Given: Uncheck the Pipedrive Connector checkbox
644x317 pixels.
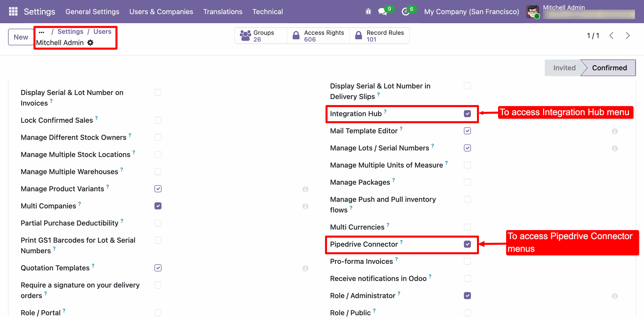Looking at the screenshot, I should point(467,244).
